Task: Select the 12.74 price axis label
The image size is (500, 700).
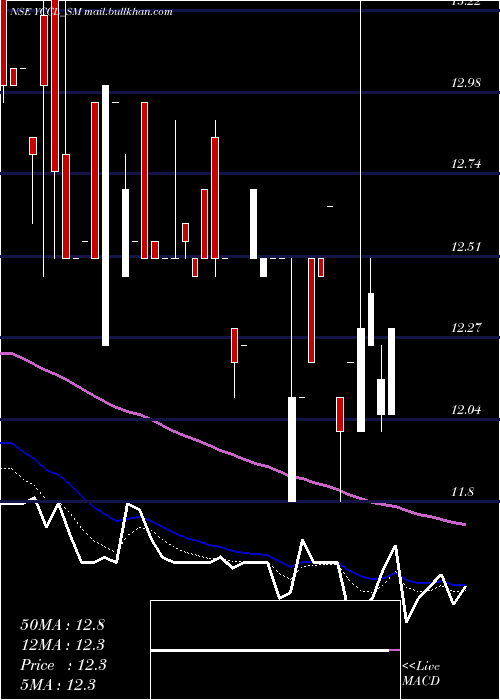Action: click(x=466, y=164)
